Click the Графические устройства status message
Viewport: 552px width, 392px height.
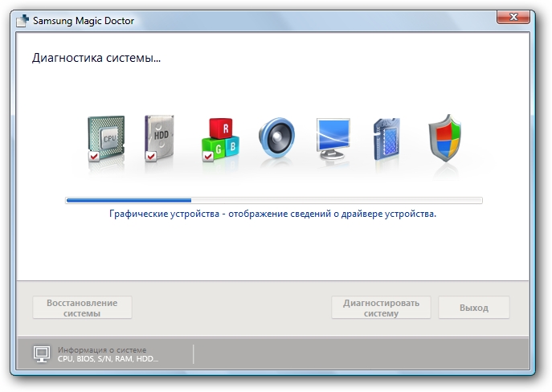(273, 214)
